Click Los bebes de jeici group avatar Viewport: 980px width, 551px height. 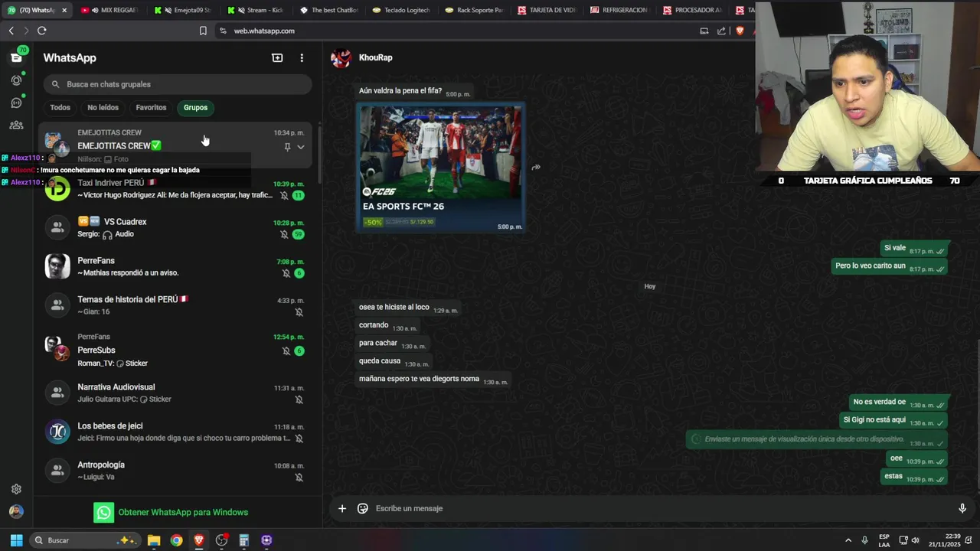(x=57, y=432)
